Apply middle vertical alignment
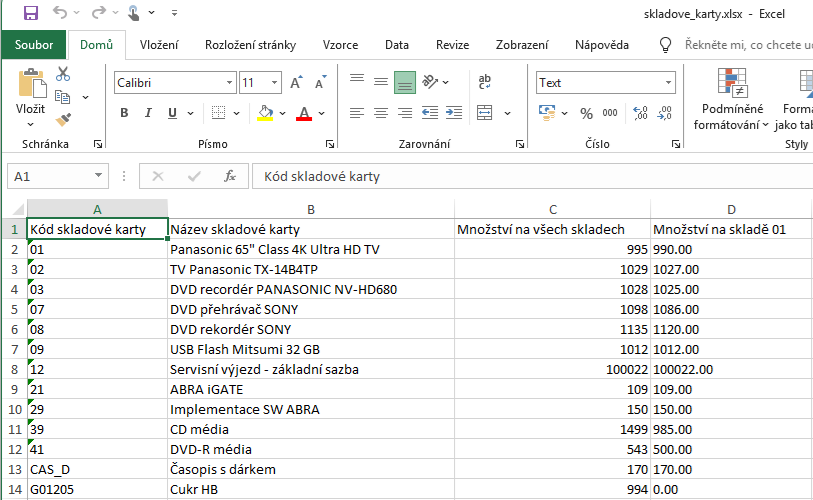This screenshot has width=813, height=500. pos(381,82)
